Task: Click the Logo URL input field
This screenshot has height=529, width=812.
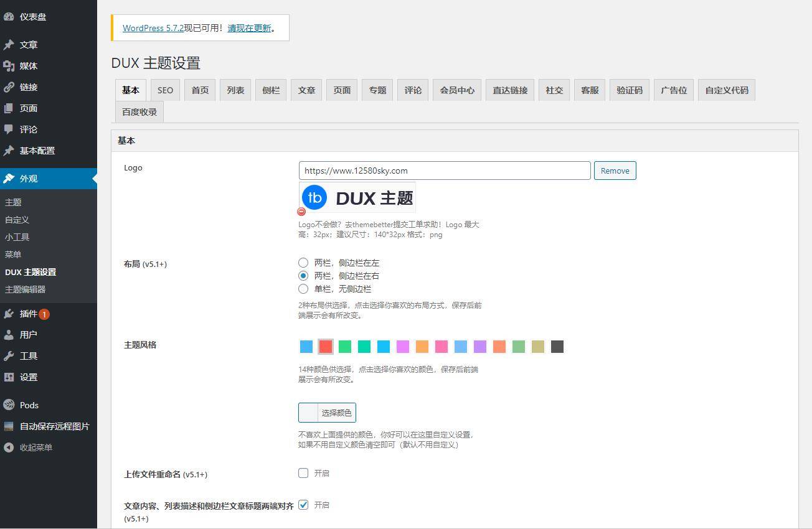Action: tap(445, 171)
